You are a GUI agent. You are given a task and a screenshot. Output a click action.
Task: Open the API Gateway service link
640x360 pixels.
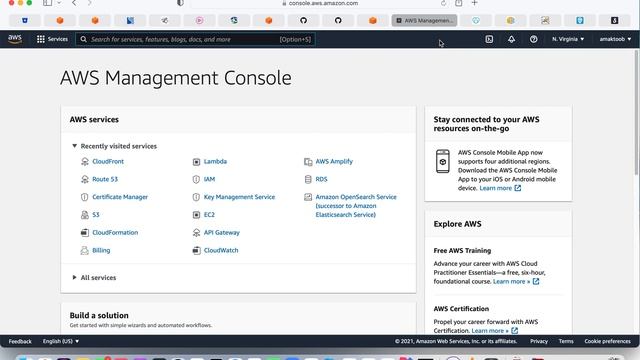pos(222,233)
